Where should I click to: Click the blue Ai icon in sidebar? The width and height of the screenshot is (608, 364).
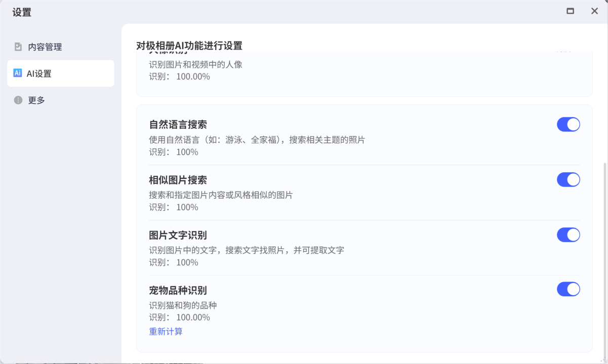click(18, 73)
